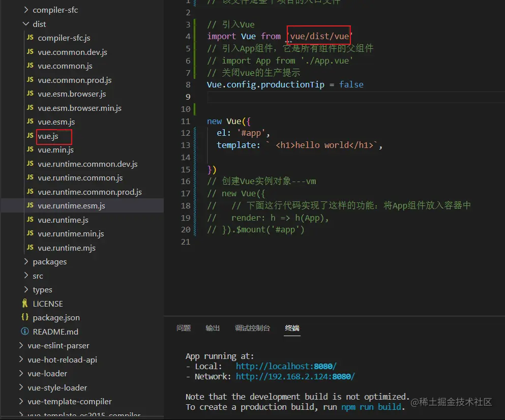
Task: Switch to the 问题 panel tab
Action: click(x=184, y=328)
